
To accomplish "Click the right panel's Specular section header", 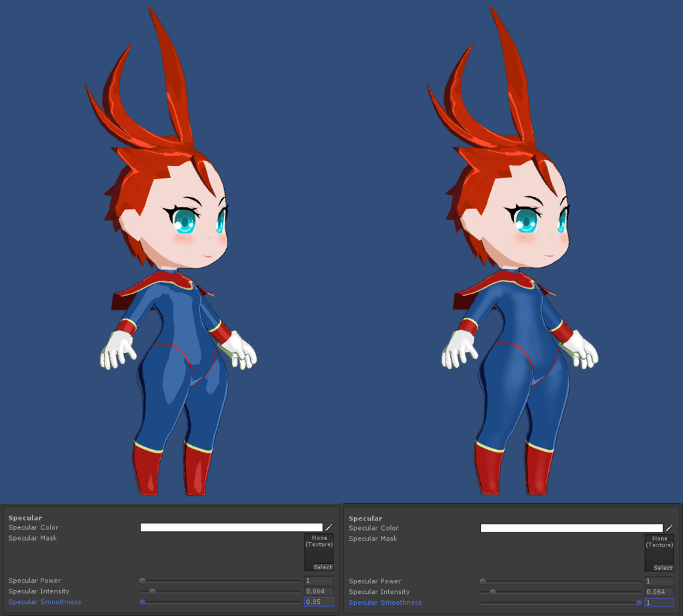I will (x=366, y=518).
